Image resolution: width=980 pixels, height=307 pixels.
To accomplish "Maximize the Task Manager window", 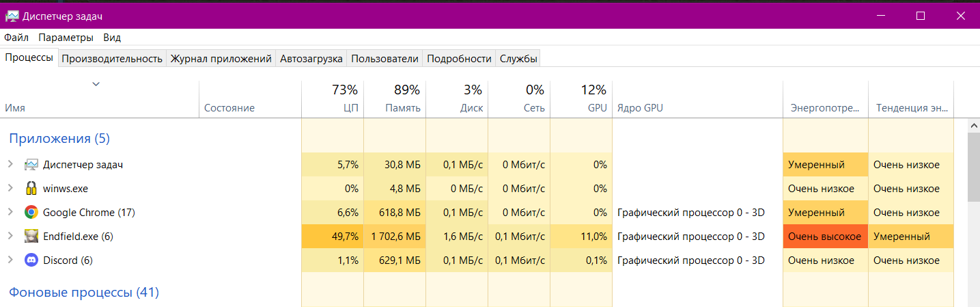I will click(x=920, y=16).
